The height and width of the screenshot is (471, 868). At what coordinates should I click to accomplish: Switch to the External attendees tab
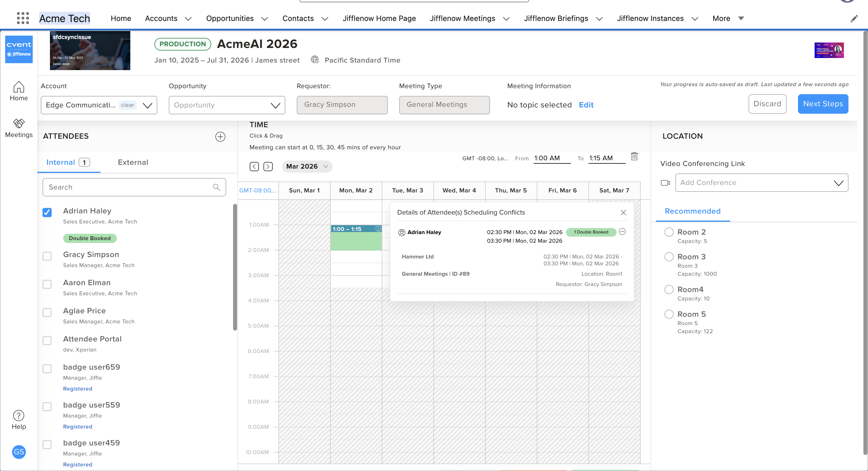click(x=133, y=163)
